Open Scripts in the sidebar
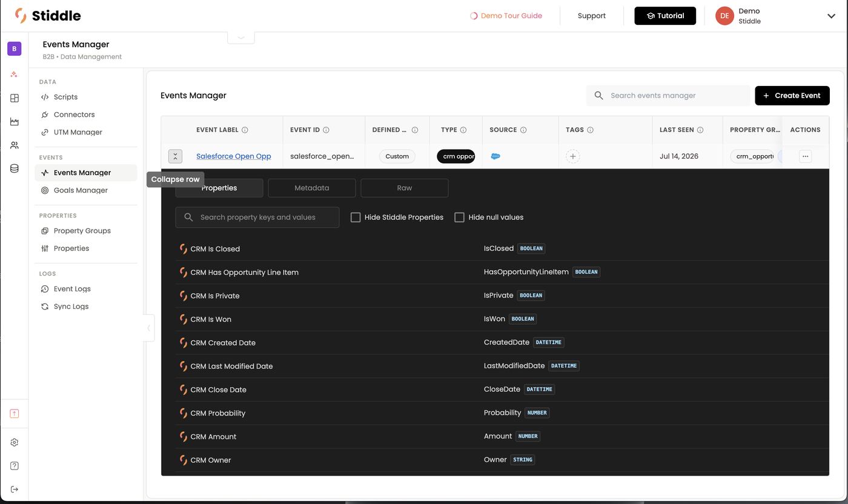The image size is (848, 504). 85,97
